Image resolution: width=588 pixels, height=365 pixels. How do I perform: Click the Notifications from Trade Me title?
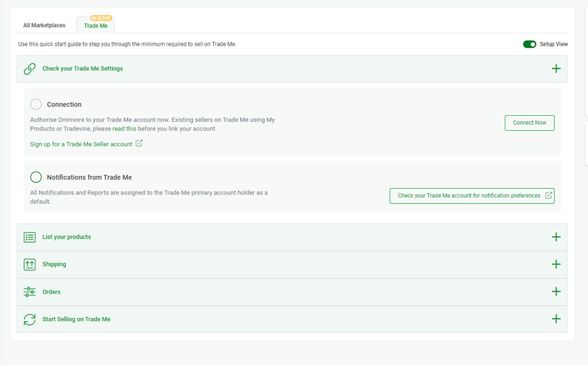point(89,177)
